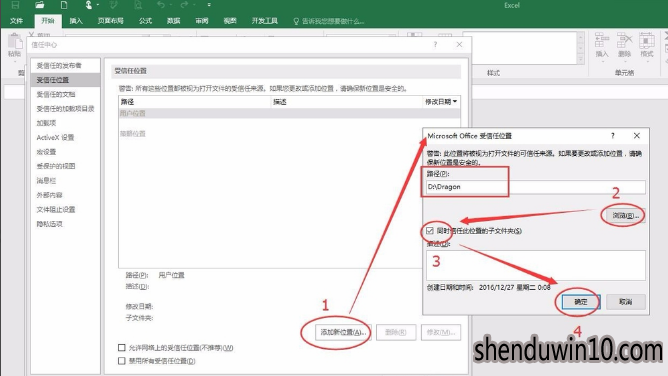Click the 删除(R) button
This screenshot has height=376, width=668.
396,332
